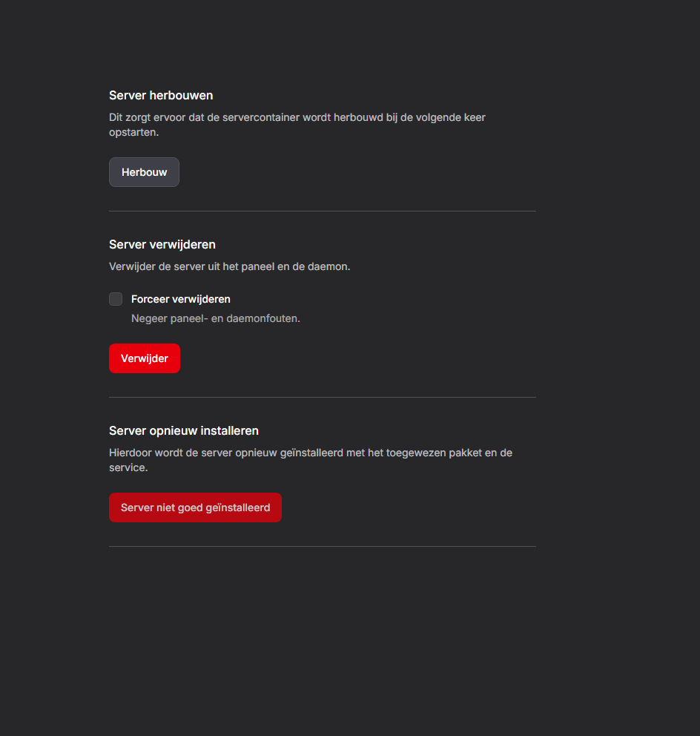
Task: Click the word 'servercontainer' in rebuild description
Action: pos(262,117)
